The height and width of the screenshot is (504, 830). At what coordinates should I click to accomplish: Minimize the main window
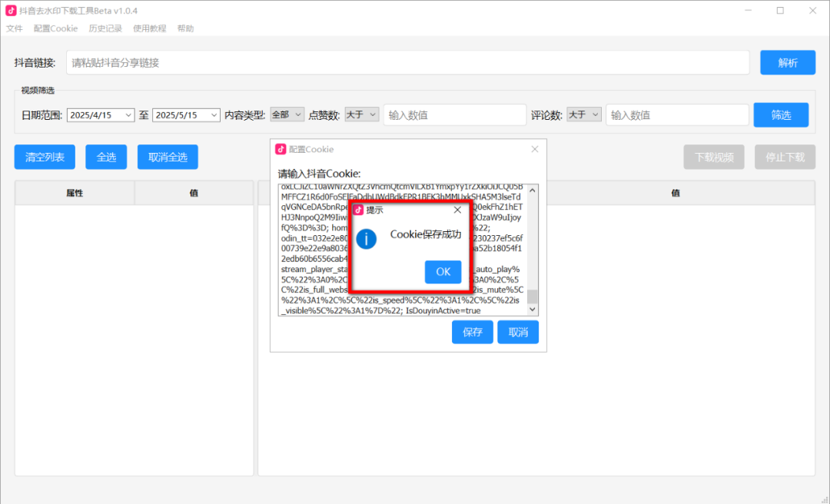point(748,11)
